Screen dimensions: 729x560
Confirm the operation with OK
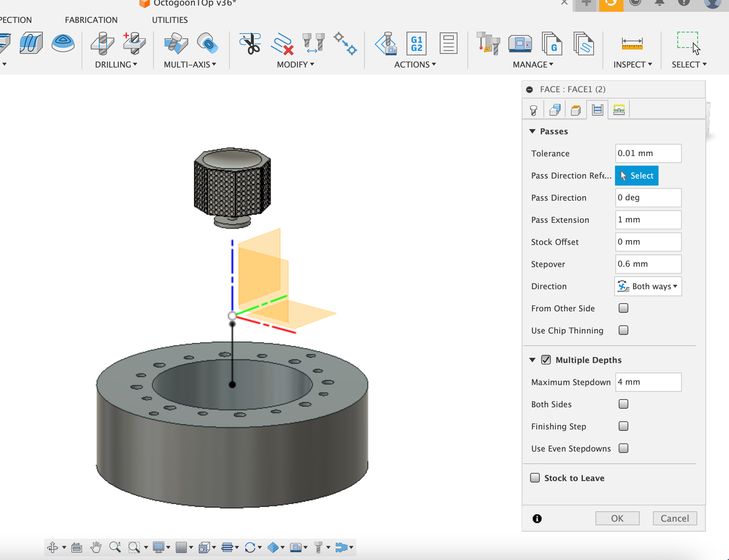[617, 518]
